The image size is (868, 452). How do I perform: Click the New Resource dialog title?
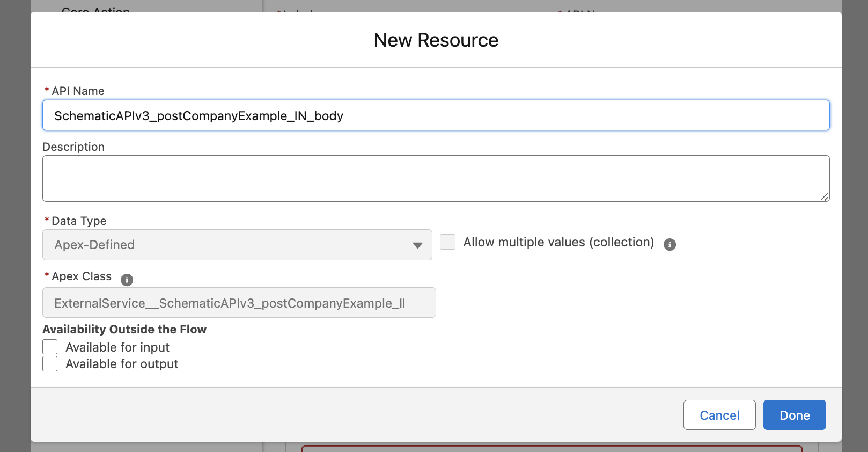436,40
